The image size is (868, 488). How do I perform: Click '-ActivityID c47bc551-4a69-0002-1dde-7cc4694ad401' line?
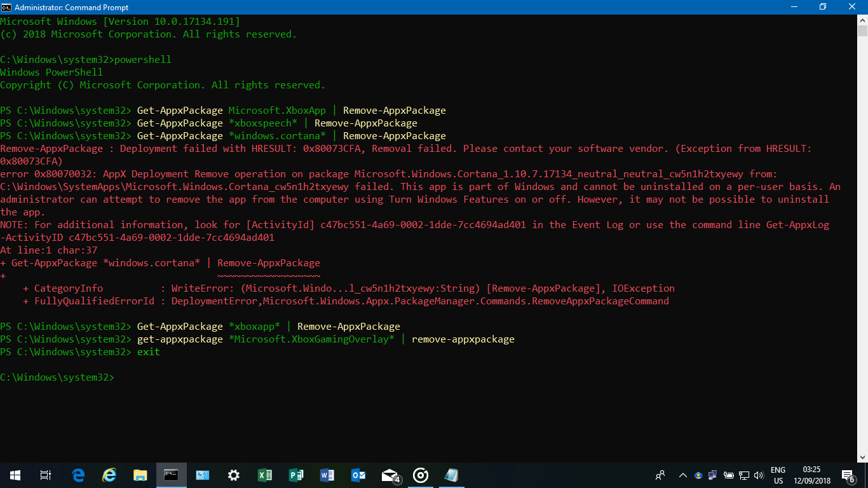coord(137,238)
